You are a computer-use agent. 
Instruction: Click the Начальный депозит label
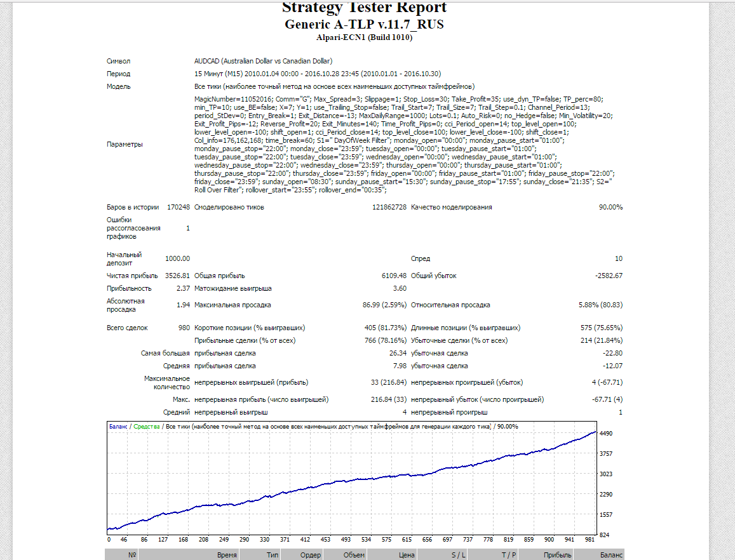tap(125, 258)
